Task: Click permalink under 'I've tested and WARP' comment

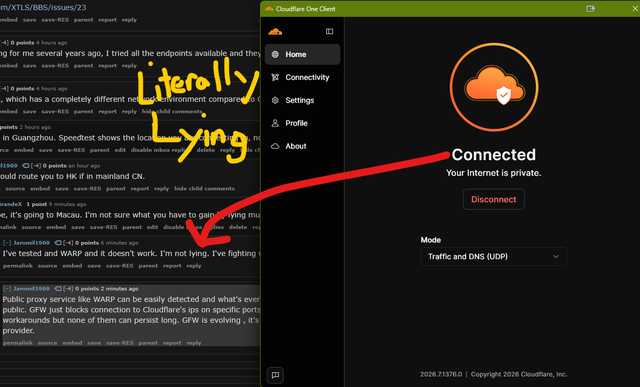Action: [x=18, y=266]
